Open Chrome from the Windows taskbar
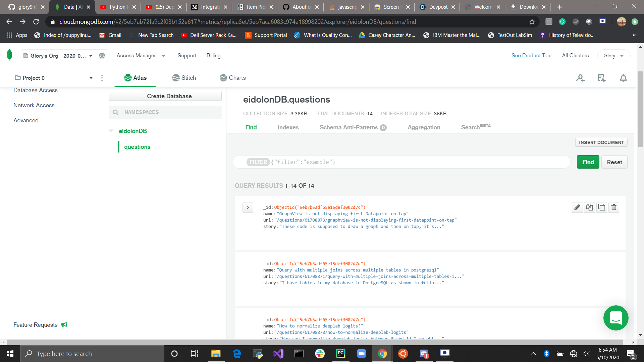 tap(382, 354)
